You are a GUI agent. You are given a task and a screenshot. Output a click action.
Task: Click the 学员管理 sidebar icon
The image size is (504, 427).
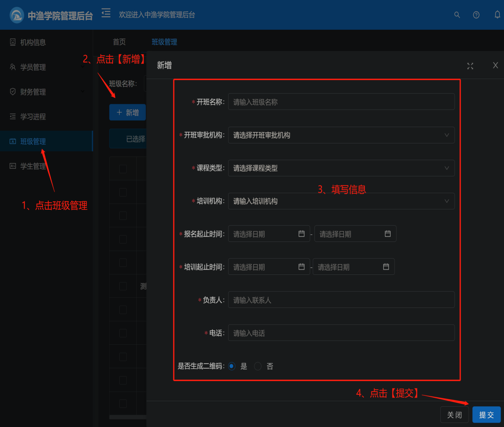(x=13, y=67)
